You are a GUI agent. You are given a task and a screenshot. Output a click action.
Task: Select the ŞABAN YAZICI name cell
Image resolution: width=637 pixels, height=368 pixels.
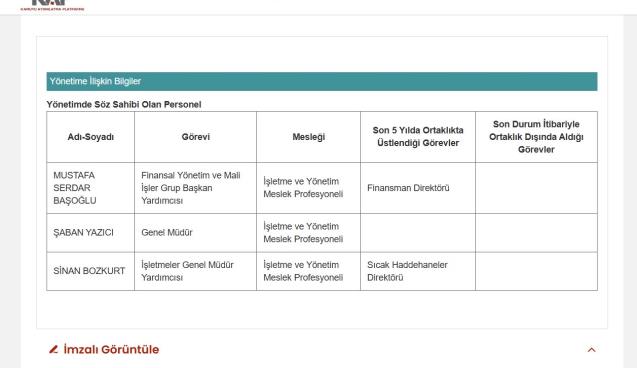tap(91, 233)
